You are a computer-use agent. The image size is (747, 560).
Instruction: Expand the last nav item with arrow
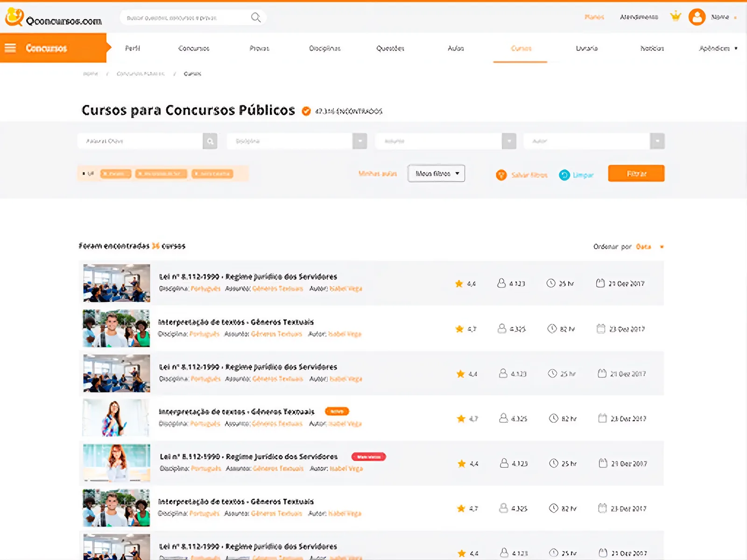(718, 48)
